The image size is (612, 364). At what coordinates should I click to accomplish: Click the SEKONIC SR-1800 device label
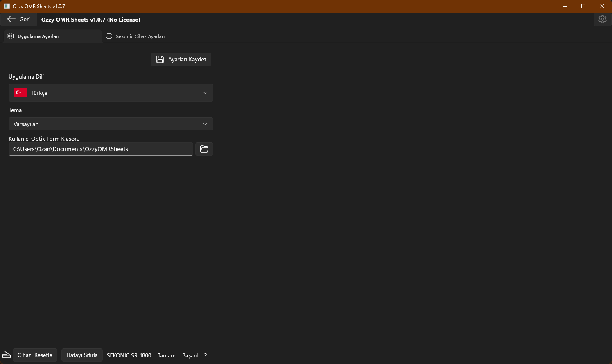tap(129, 355)
